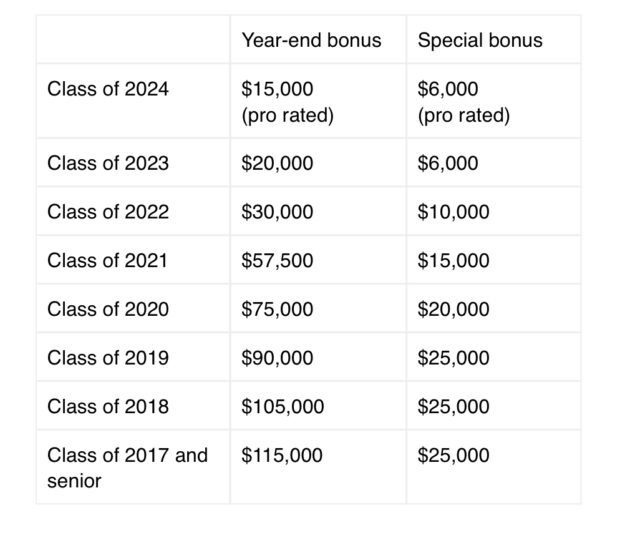
Task: Click the Special bonus column header
Action: point(480,40)
